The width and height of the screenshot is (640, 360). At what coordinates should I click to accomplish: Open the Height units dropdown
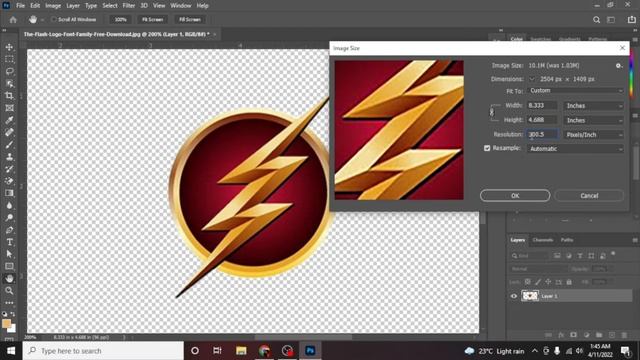[594, 120]
